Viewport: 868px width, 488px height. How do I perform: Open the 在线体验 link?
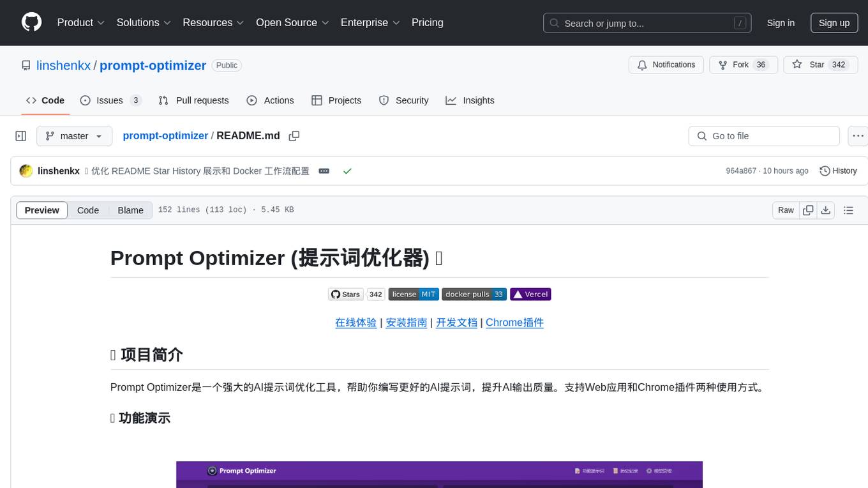point(356,323)
